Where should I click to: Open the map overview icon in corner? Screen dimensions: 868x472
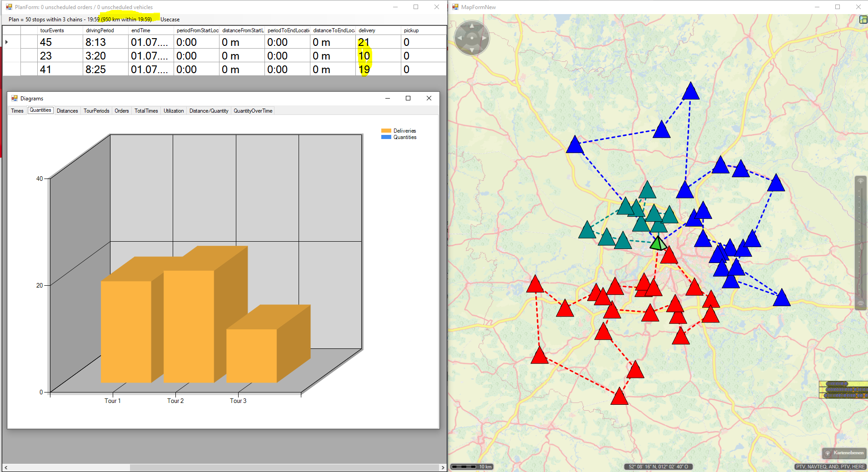tap(863, 20)
